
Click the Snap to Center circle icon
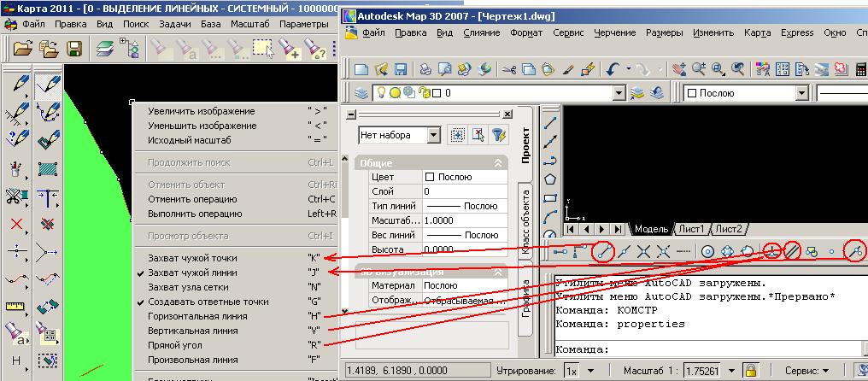coord(707,252)
